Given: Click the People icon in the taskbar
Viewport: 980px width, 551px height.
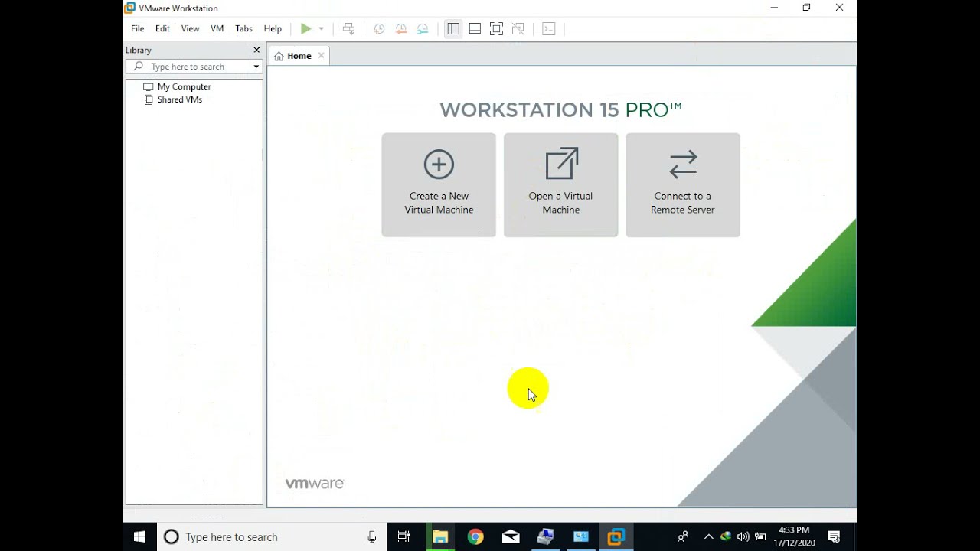Looking at the screenshot, I should [x=683, y=537].
